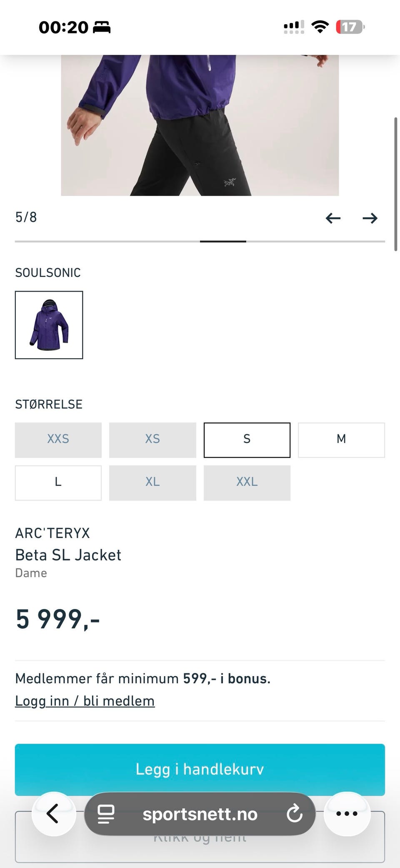400x868 pixels.
Task: Reload the sportsnett.no page
Action: 295,814
